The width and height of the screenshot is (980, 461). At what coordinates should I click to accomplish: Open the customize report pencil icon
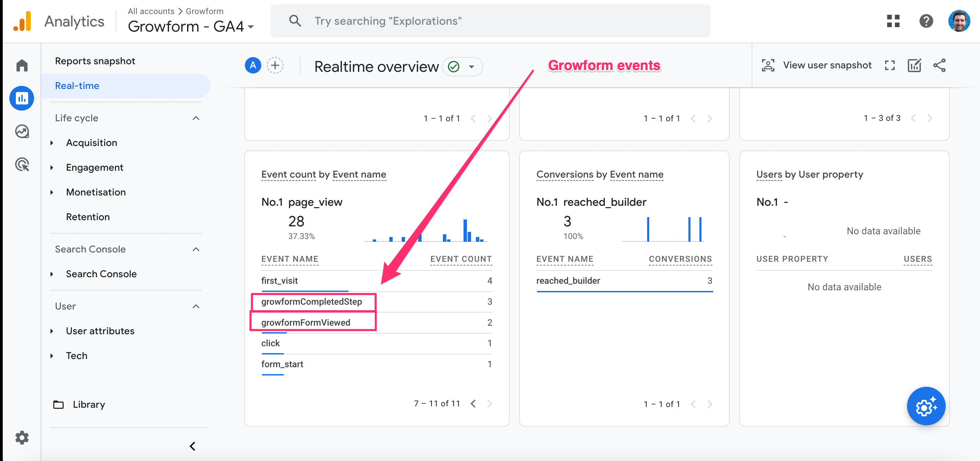click(914, 65)
